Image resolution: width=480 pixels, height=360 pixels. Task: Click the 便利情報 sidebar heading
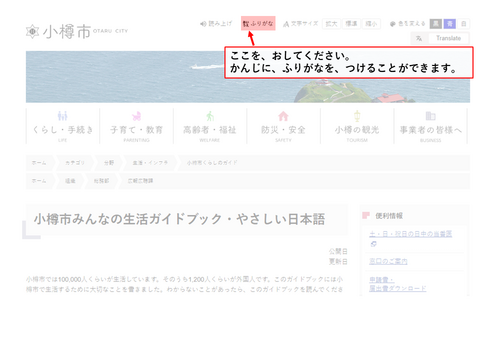[389, 216]
